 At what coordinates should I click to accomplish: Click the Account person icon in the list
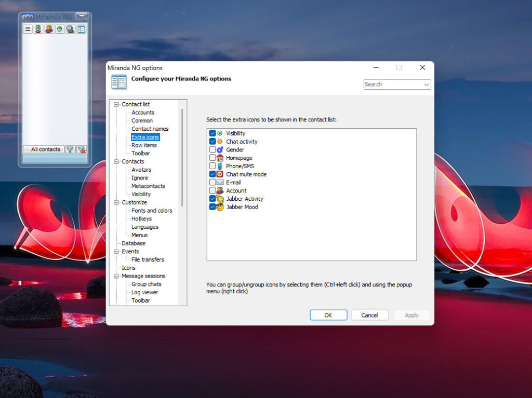220,190
